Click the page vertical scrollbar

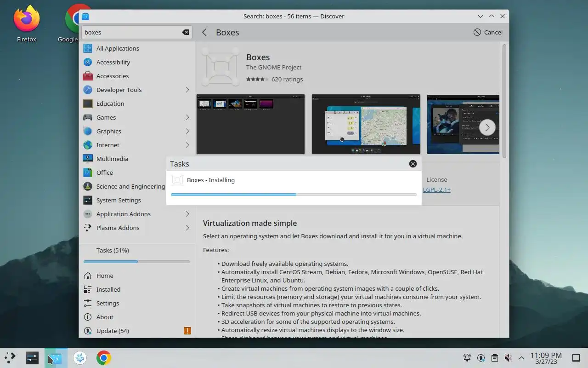[x=504, y=101]
